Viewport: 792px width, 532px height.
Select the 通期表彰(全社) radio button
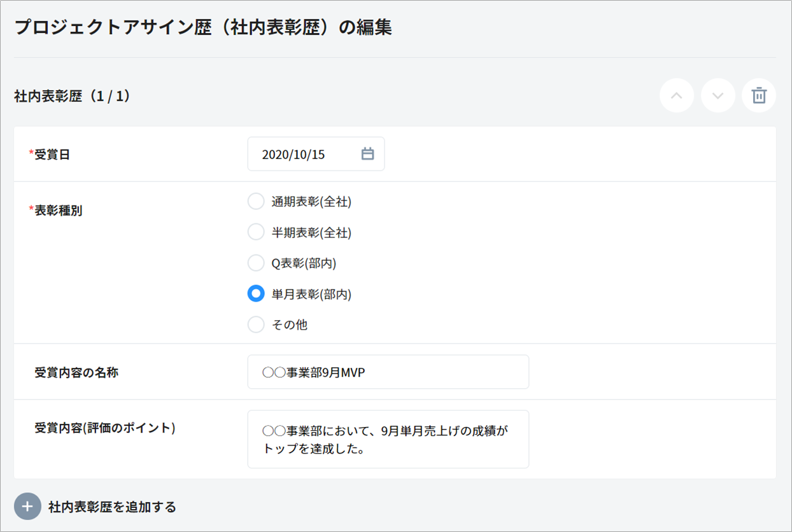click(x=256, y=202)
